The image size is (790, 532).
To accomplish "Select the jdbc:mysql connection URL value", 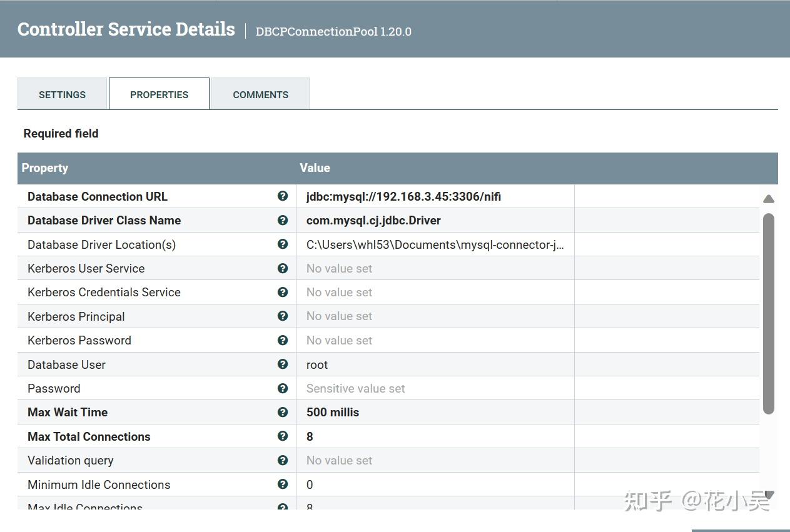I will click(x=403, y=196).
